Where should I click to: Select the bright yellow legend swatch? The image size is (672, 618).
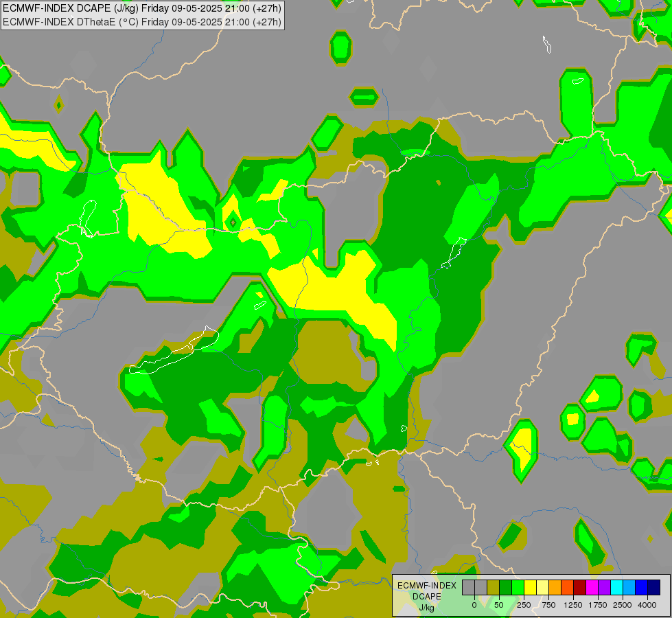531,587
